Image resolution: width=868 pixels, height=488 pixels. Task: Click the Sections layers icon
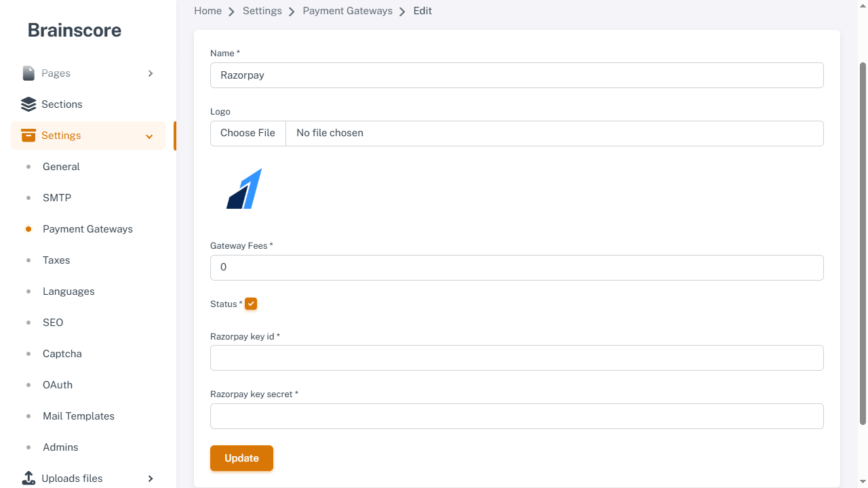click(28, 104)
